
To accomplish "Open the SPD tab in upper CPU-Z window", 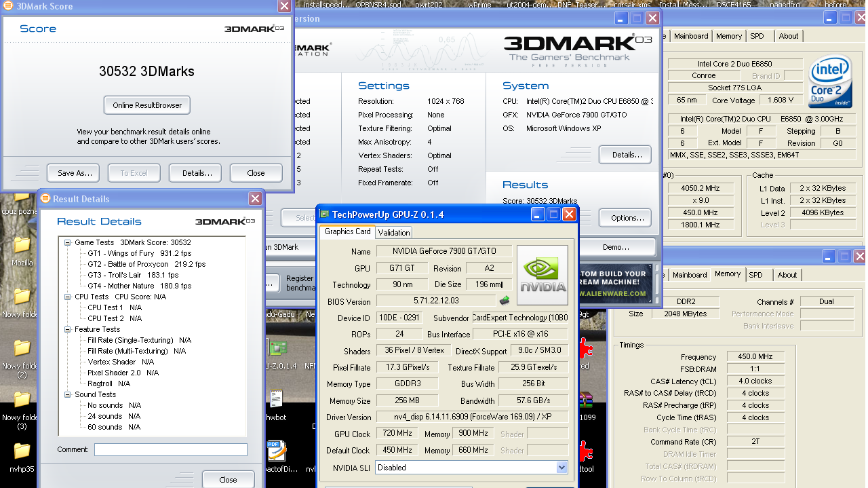I will tap(757, 36).
